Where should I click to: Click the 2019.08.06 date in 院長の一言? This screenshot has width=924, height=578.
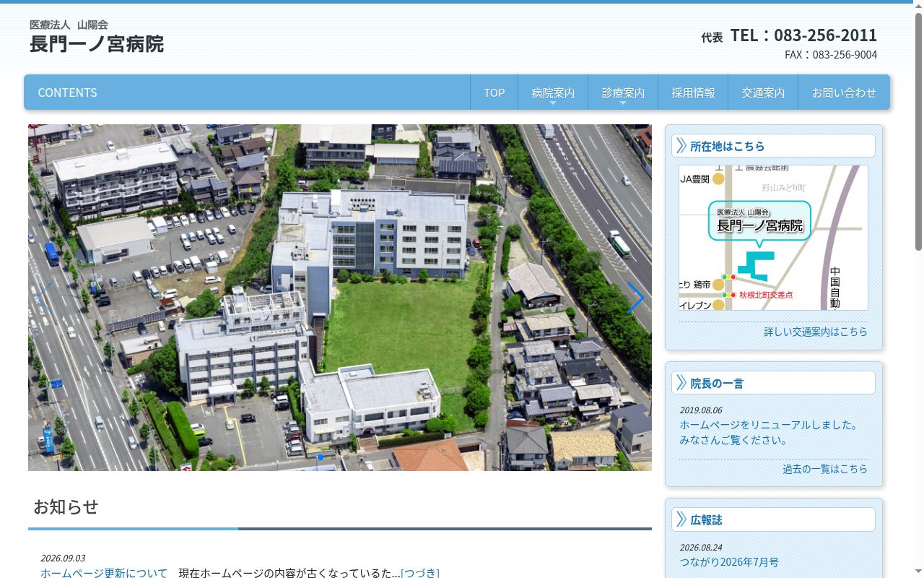(701, 410)
